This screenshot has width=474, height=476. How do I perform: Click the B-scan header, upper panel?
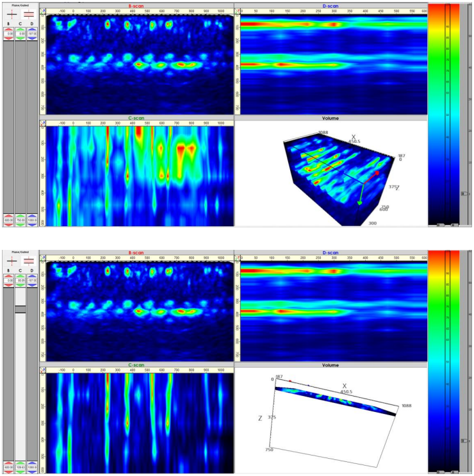(x=136, y=6)
